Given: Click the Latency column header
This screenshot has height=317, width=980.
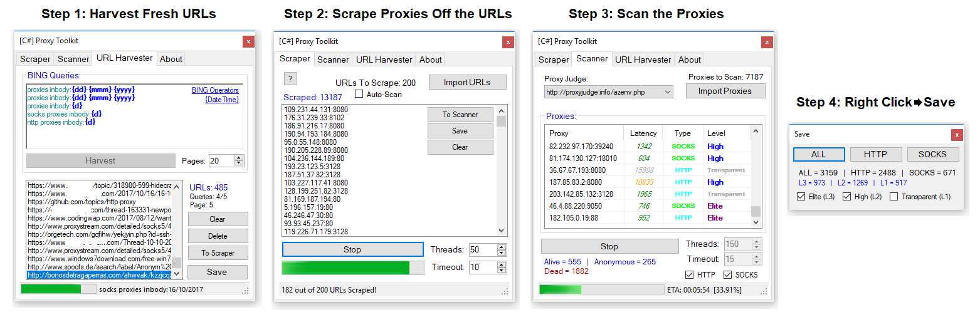Looking at the screenshot, I should (643, 133).
